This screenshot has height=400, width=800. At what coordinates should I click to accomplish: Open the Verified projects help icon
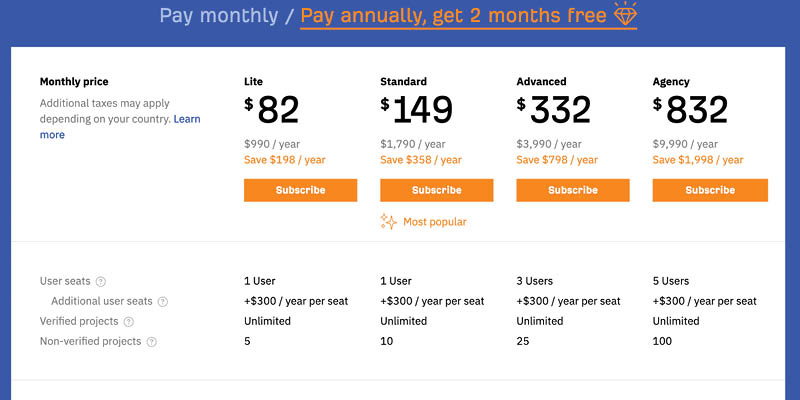[x=129, y=322]
